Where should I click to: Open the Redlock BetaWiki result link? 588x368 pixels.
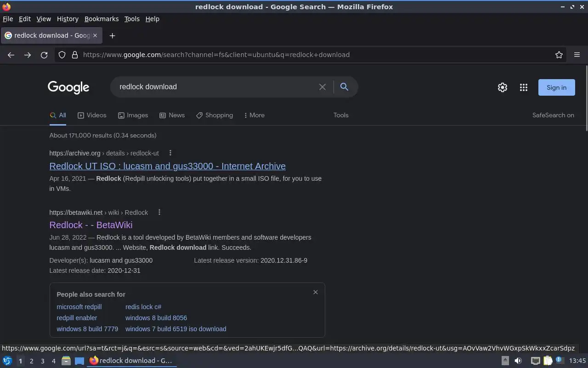pyautogui.click(x=91, y=225)
